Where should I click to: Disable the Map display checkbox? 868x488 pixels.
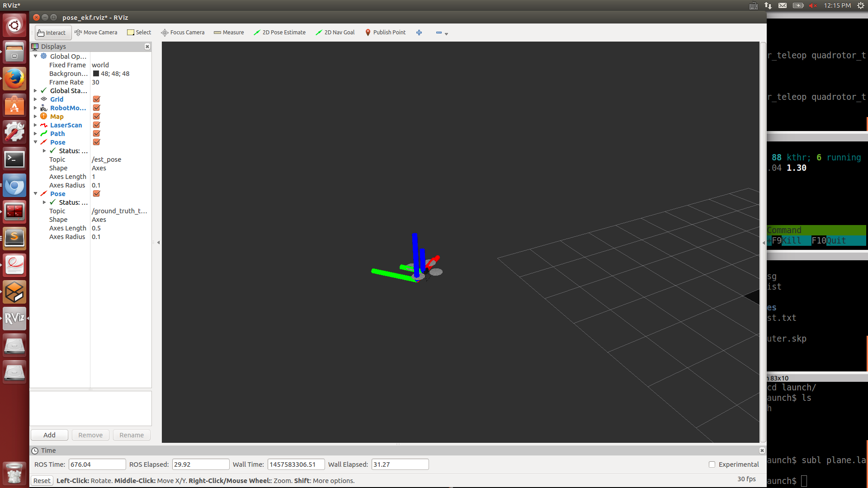96,116
